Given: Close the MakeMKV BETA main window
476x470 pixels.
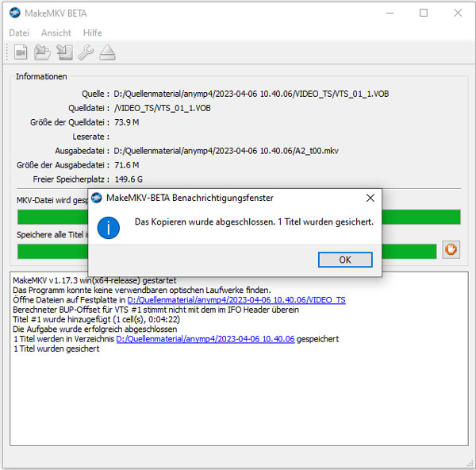Looking at the screenshot, I should pos(458,13).
